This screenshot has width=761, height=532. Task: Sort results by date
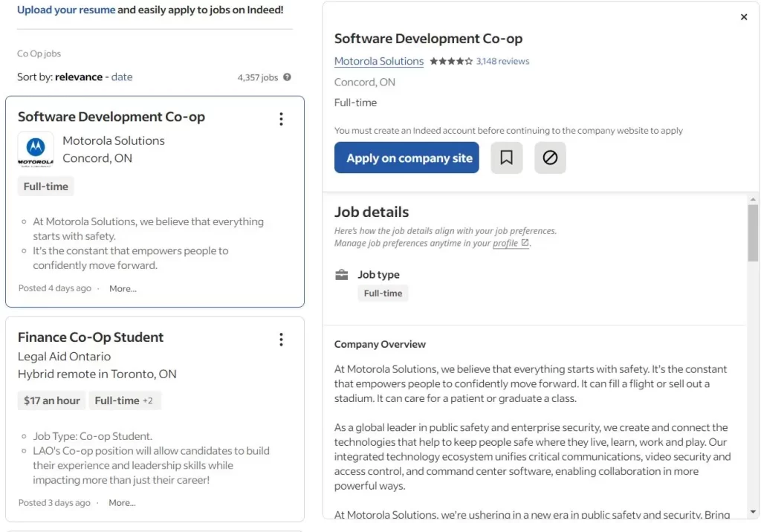point(122,77)
